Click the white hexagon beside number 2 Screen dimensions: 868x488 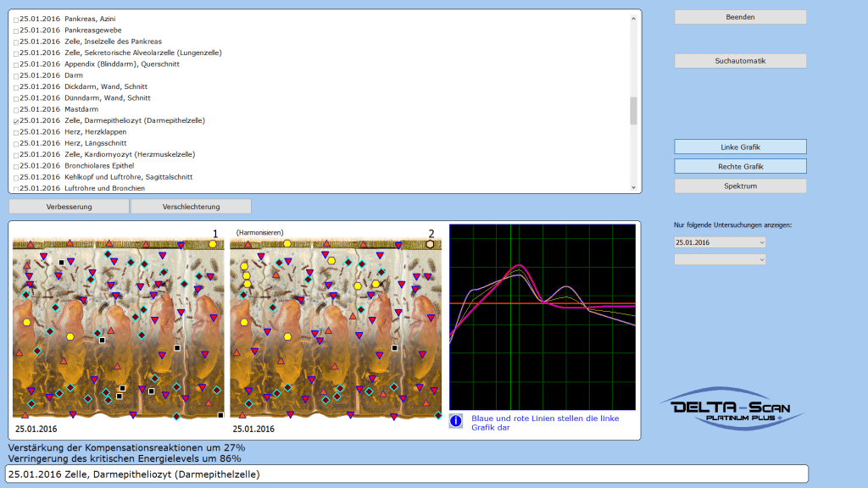pos(431,244)
